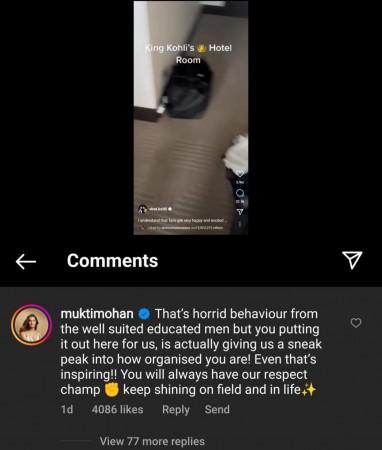The height and width of the screenshot is (450, 382).
Task: Reply to muktimohan's comment
Action: pos(176,409)
